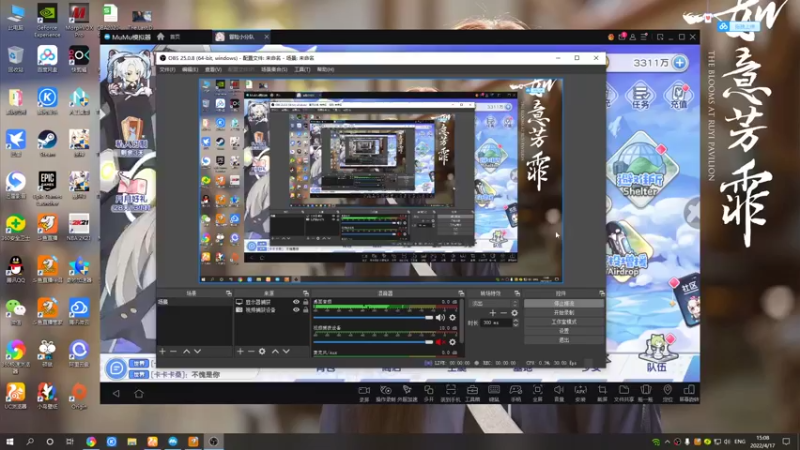Open source properties gear in OBS sources panel

point(262,351)
